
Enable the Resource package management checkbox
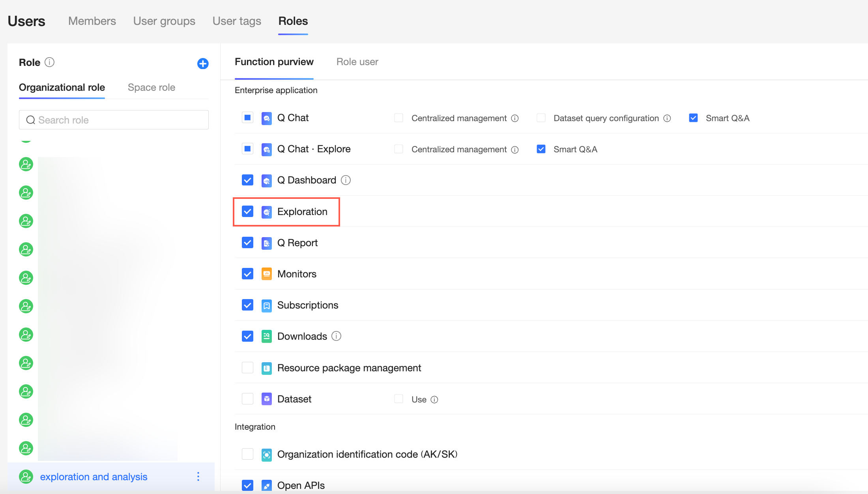(x=247, y=368)
